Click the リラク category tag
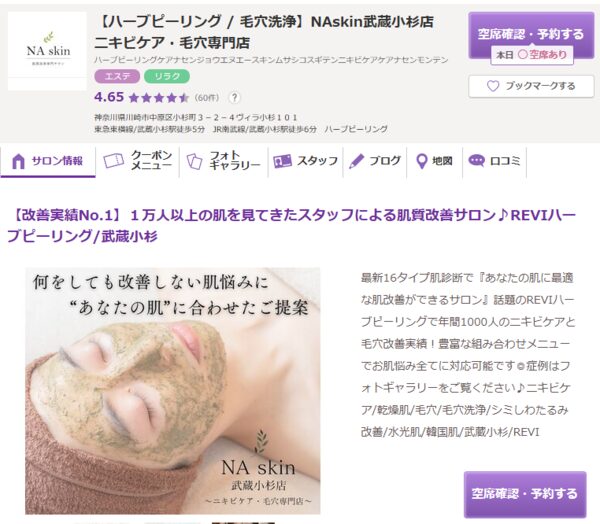The image size is (600, 524). (x=167, y=76)
